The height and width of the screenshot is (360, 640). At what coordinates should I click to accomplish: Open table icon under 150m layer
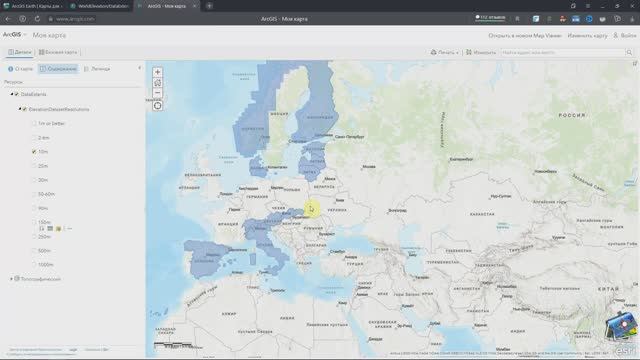pyautogui.click(x=50, y=229)
